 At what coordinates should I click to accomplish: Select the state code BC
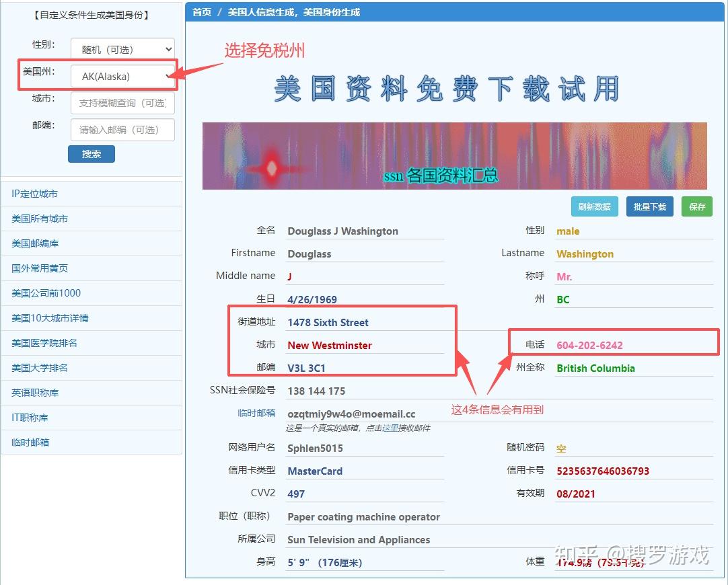(562, 299)
